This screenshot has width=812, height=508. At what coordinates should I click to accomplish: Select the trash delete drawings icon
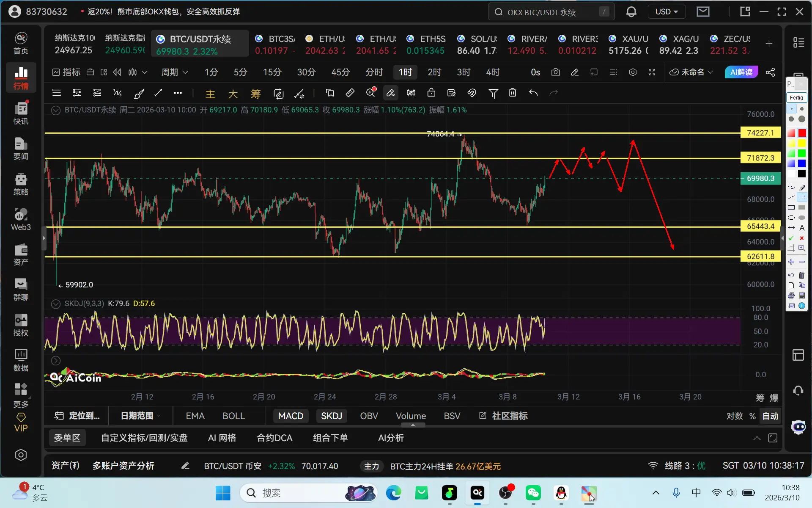coord(513,93)
